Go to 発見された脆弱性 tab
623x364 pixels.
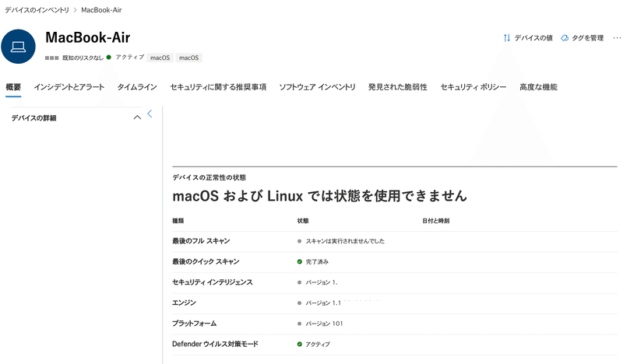coord(398,87)
